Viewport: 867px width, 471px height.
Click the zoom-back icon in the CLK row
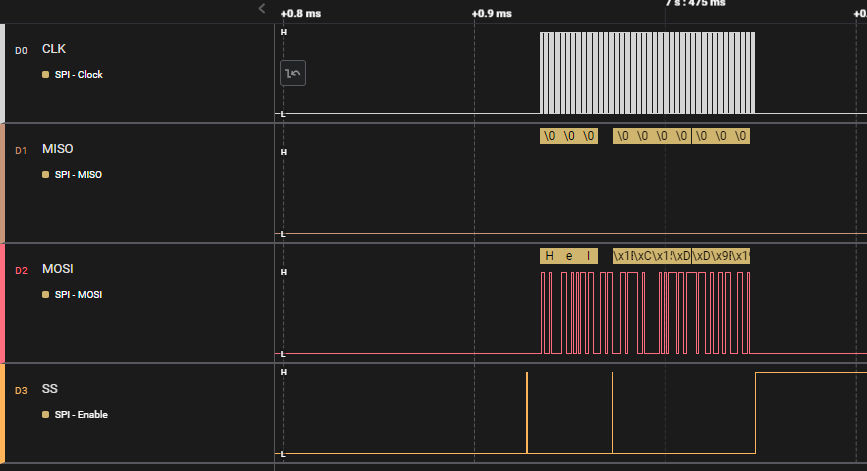pyautogui.click(x=293, y=73)
